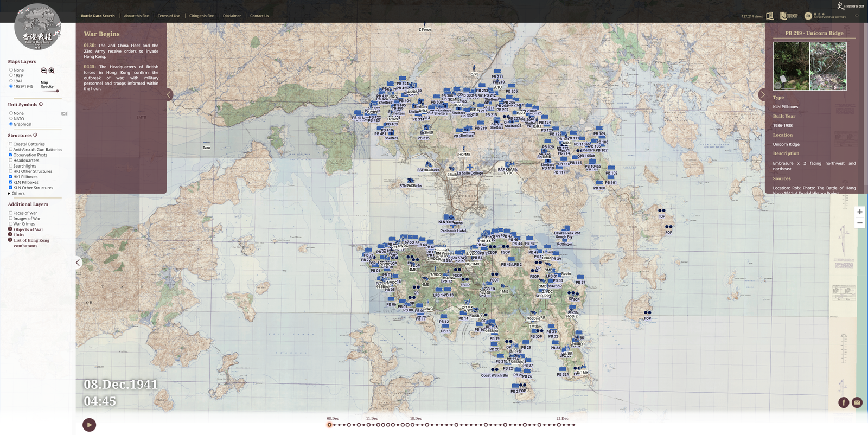This screenshot has width=868, height=435.
Task: Click the map layers zoom-out magnifier icon
Action: pos(44,71)
